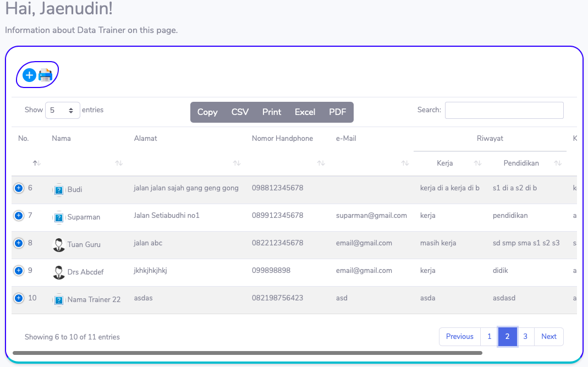Sort by Alamat column arrows

(237, 163)
